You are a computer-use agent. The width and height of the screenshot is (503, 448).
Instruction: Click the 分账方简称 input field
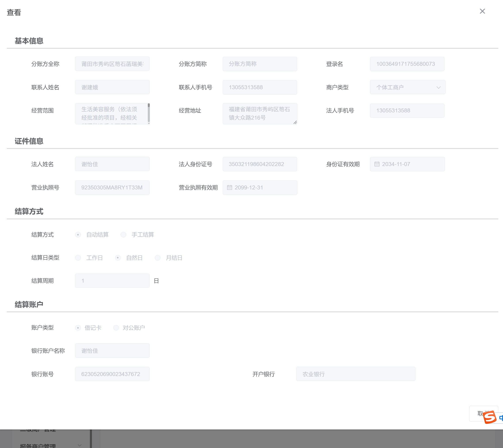coord(260,64)
